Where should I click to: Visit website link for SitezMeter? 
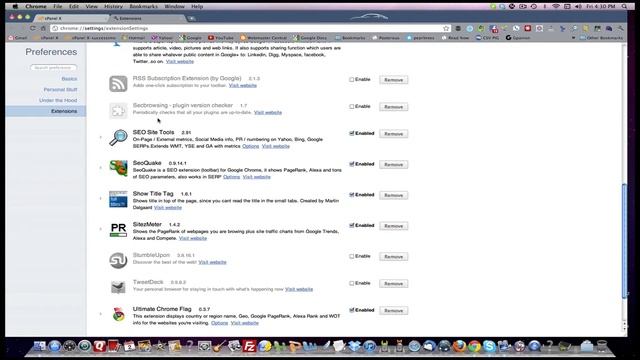[193, 238]
